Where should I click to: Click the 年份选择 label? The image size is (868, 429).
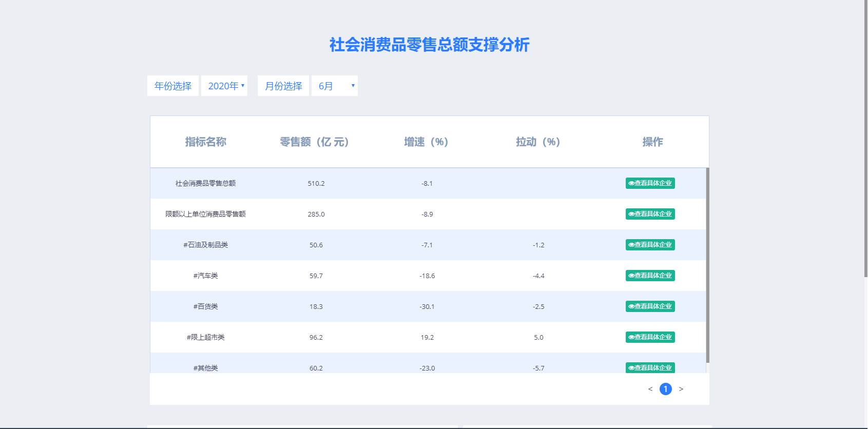[173, 86]
